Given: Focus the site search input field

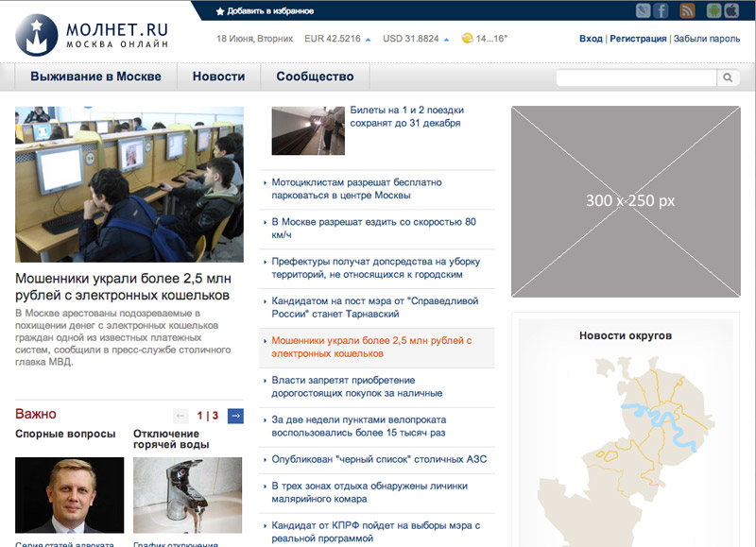Looking at the screenshot, I should tap(636, 77).
